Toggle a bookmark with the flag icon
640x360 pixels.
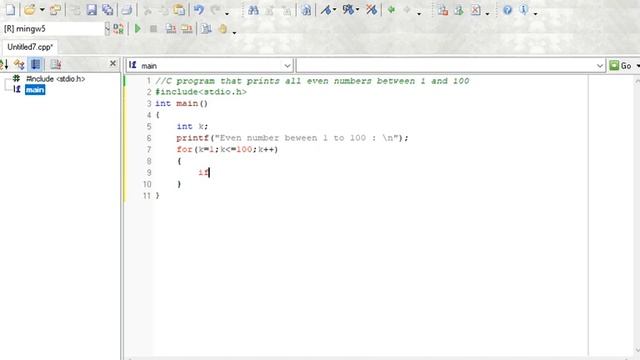tap(325, 10)
